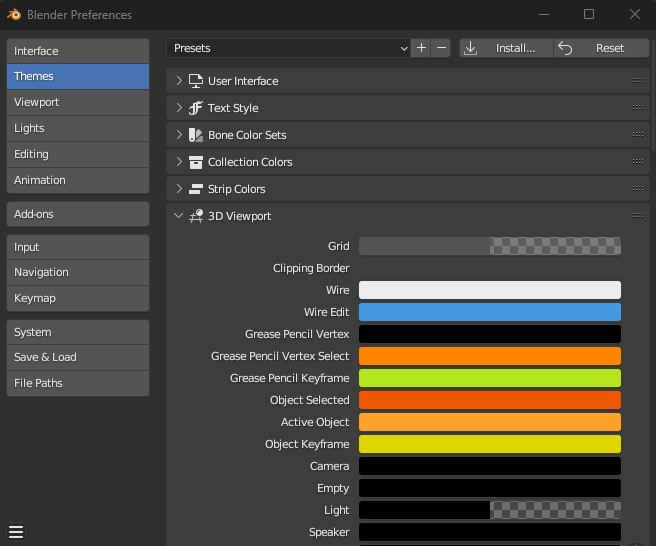Expand the Text Style section

tap(179, 108)
